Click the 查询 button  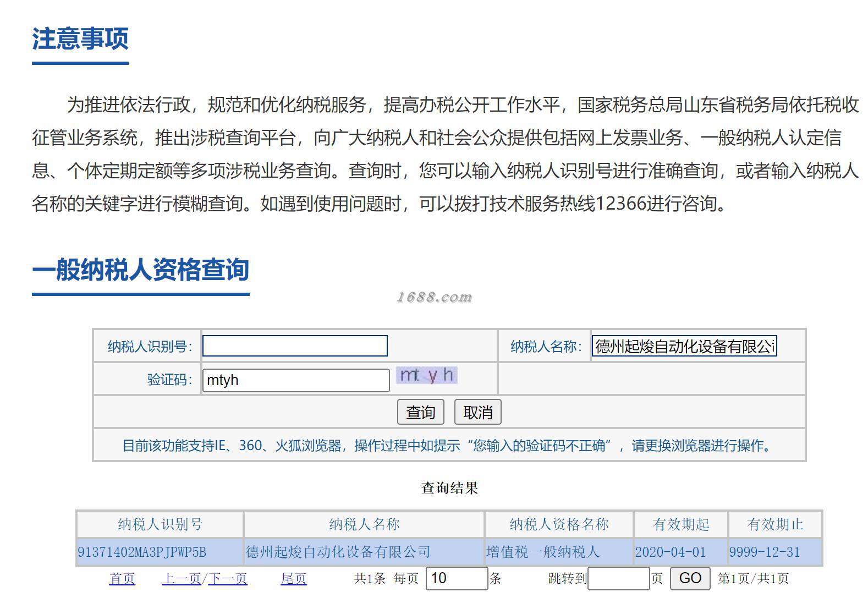click(421, 412)
